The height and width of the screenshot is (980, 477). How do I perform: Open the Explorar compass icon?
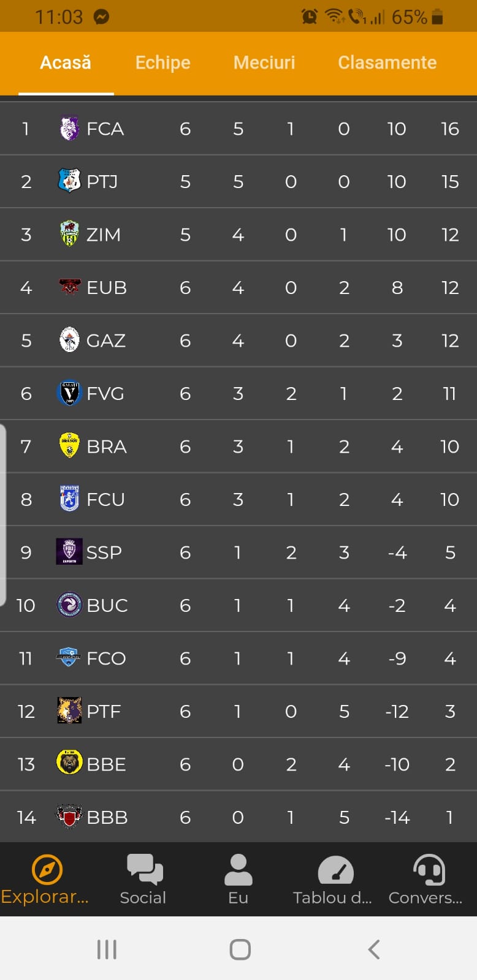click(47, 869)
